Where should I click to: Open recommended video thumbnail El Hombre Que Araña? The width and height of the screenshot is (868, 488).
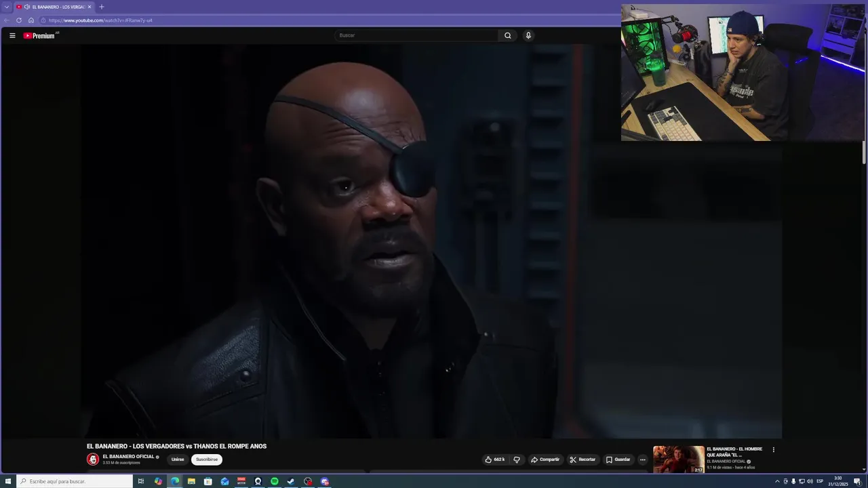pos(679,460)
